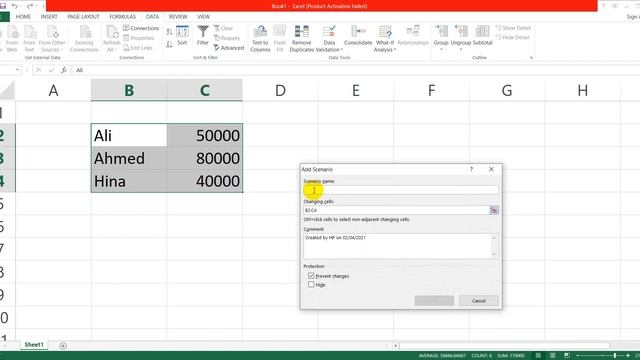The height and width of the screenshot is (360, 640).
Task: Switch to the HOME tab
Action: tap(23, 17)
